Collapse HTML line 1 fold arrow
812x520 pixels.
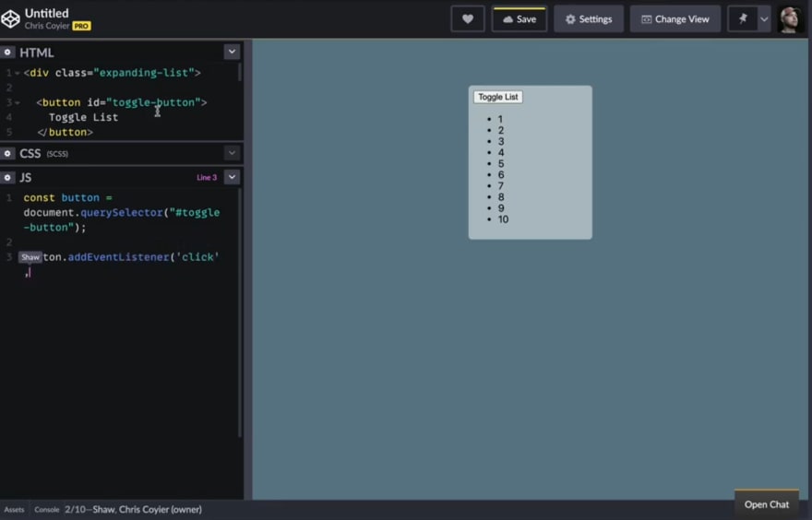point(18,73)
